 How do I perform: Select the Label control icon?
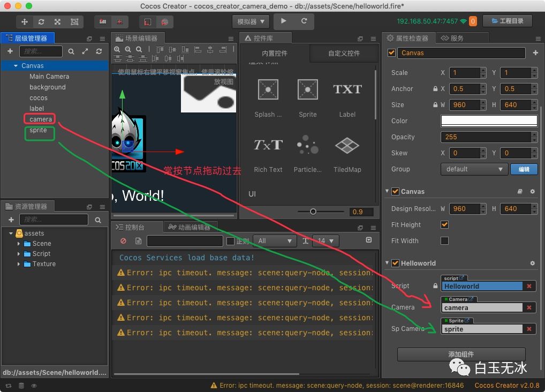tap(347, 89)
